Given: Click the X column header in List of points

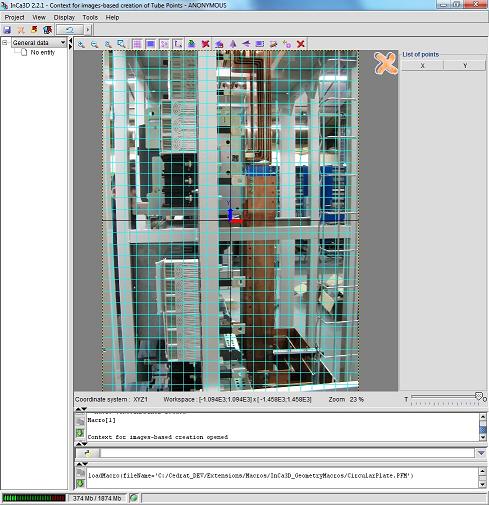Looking at the screenshot, I should tap(422, 66).
